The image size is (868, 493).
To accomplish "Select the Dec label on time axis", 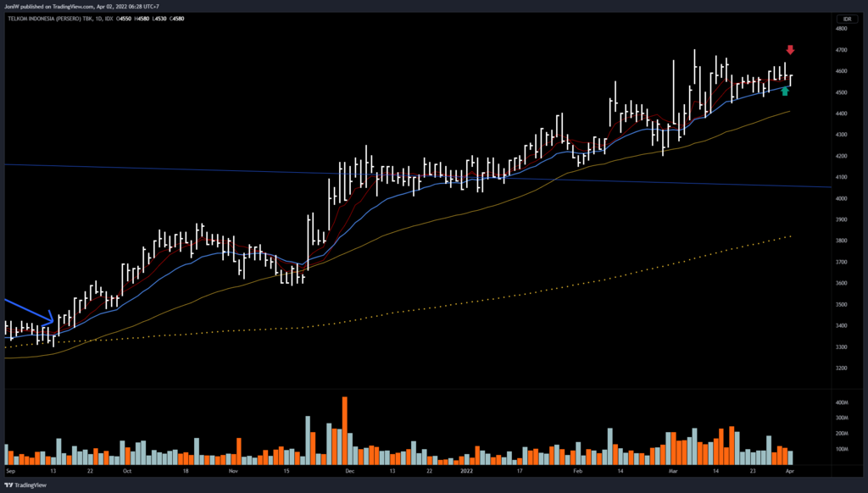I will point(349,468).
